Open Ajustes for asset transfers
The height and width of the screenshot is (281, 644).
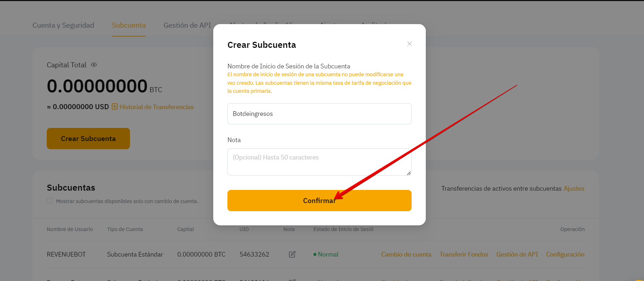(574, 189)
